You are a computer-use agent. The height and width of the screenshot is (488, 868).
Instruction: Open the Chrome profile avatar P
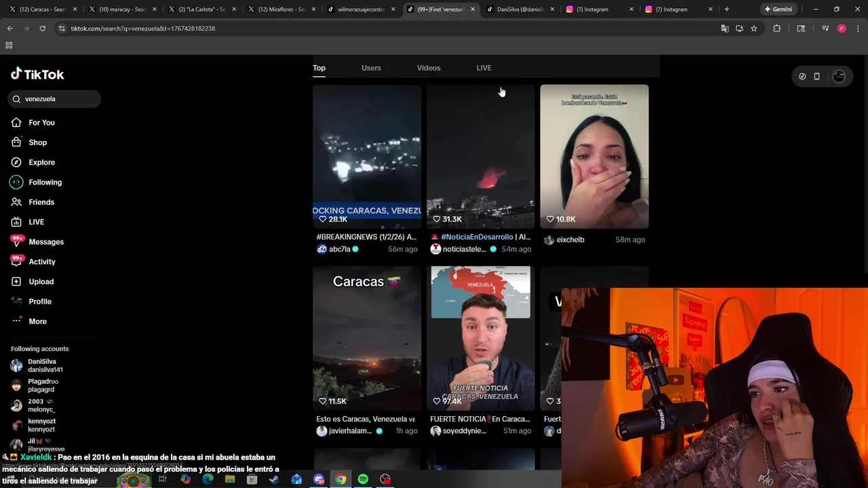point(842,28)
